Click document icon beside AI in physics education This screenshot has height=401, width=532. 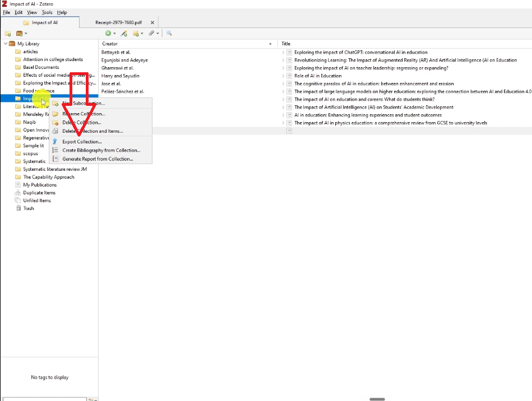point(289,123)
